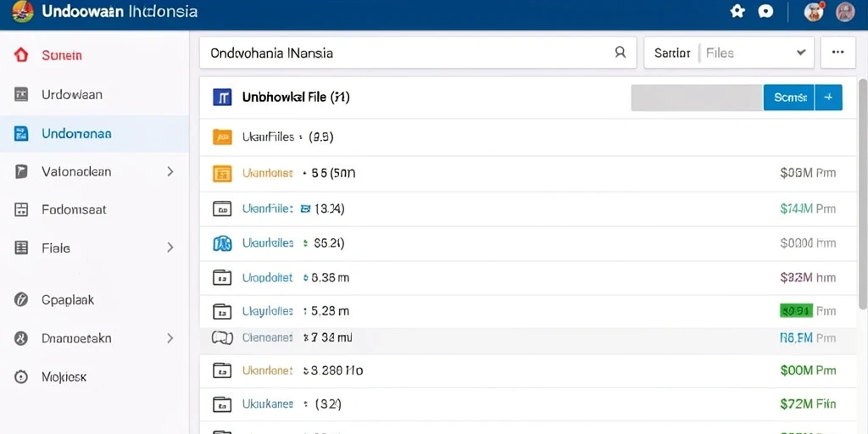Open the Ukayrlofles file link

268,312
